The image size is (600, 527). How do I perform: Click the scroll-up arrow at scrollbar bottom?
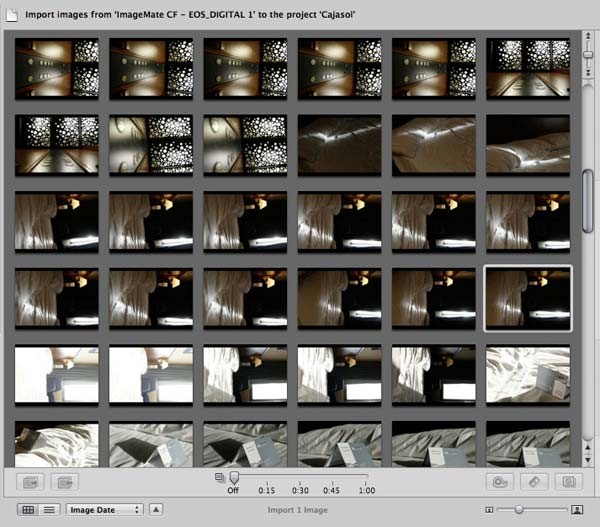[x=588, y=448]
